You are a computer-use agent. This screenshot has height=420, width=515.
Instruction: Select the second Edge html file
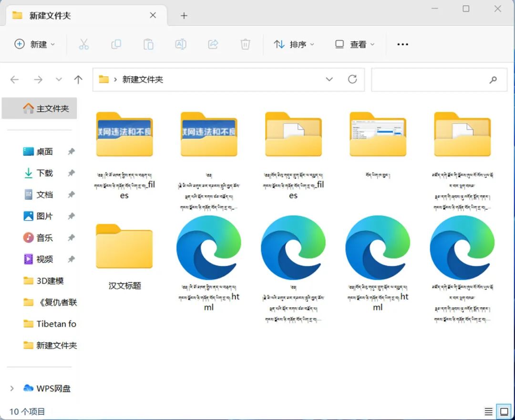[x=293, y=247]
